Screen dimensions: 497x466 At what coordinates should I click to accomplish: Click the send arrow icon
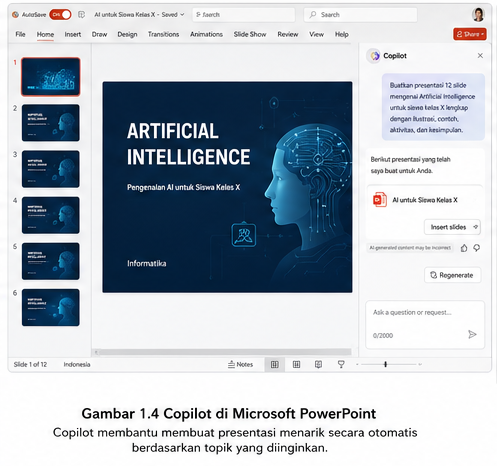click(x=472, y=334)
